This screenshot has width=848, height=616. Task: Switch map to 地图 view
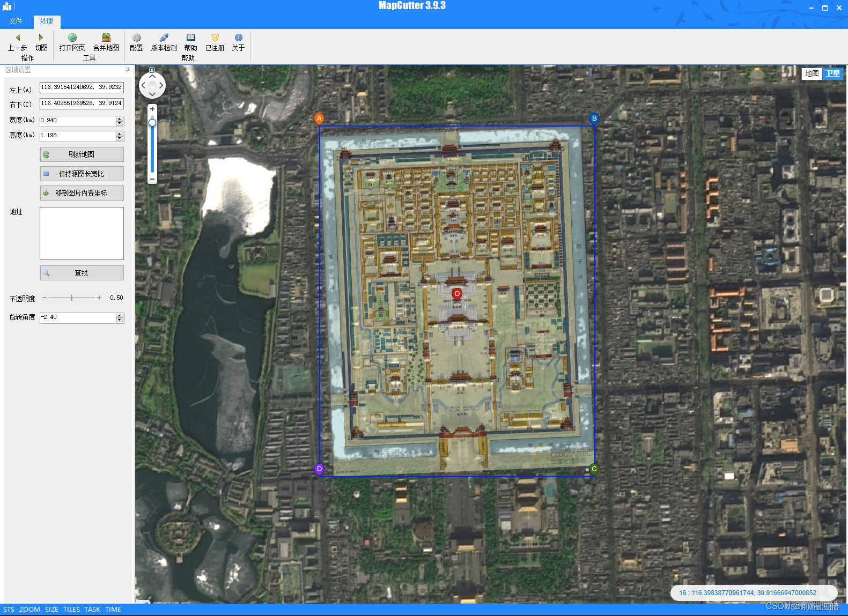click(x=812, y=74)
